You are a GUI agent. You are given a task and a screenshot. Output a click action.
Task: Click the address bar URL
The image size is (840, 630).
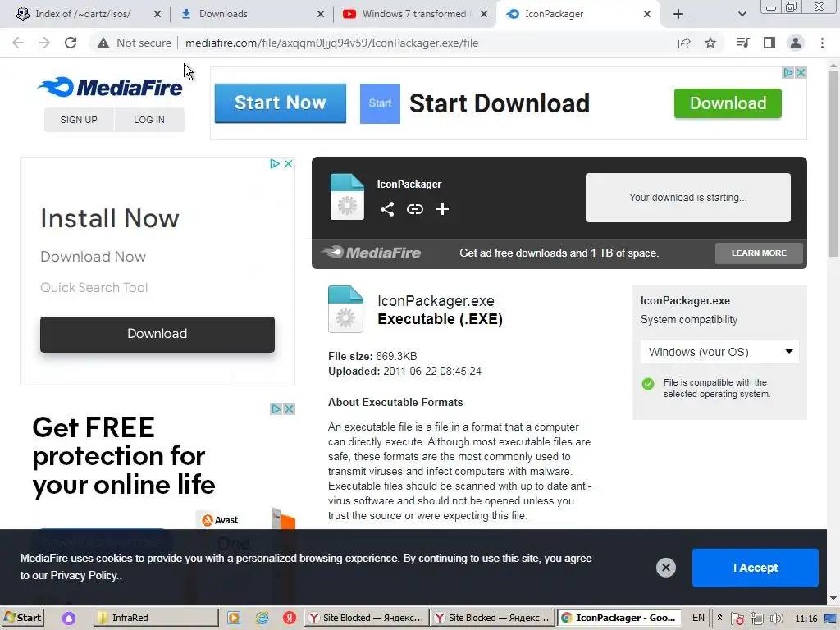(x=331, y=43)
